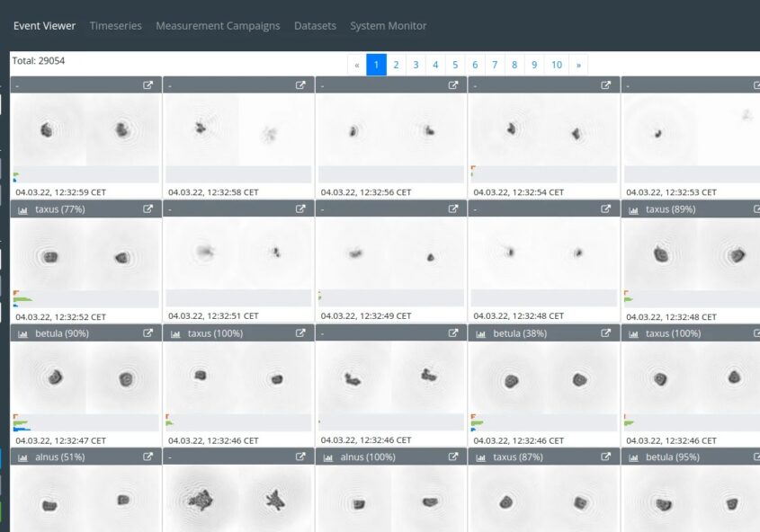Open the Event Viewer tab
Image resolution: width=760 pixels, height=532 pixels.
click(x=44, y=26)
